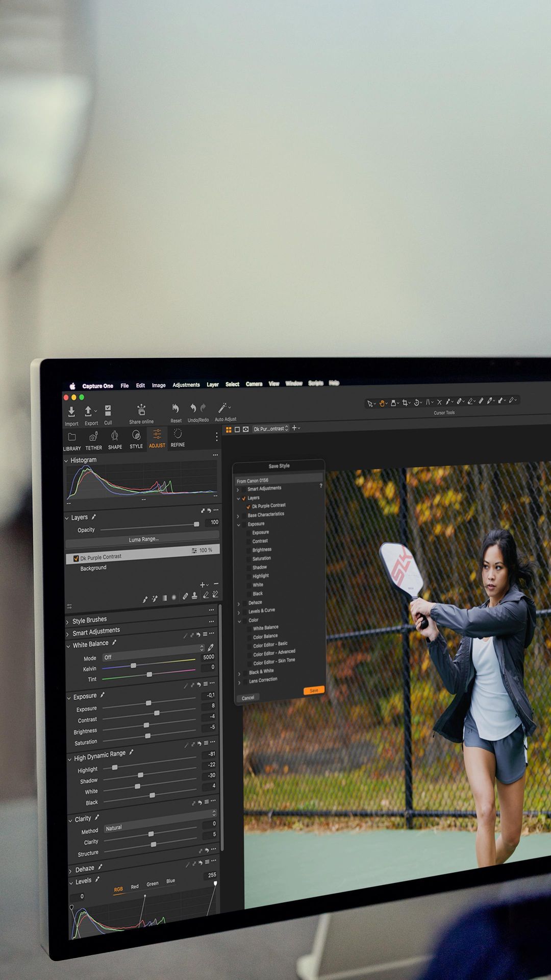Screen dimensions: 551x980
Task: Click the Export icon in the toolbar
Action: coord(89,411)
